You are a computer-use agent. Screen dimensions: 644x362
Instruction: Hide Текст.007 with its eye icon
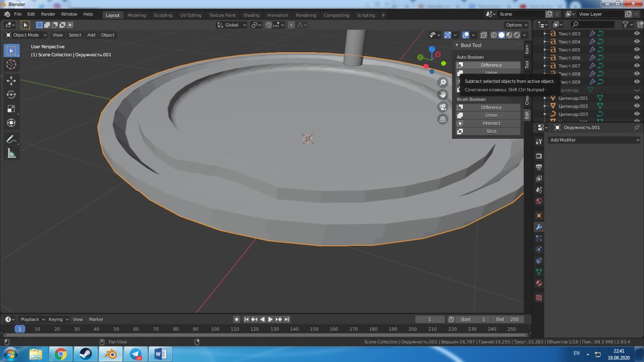pos(637,66)
